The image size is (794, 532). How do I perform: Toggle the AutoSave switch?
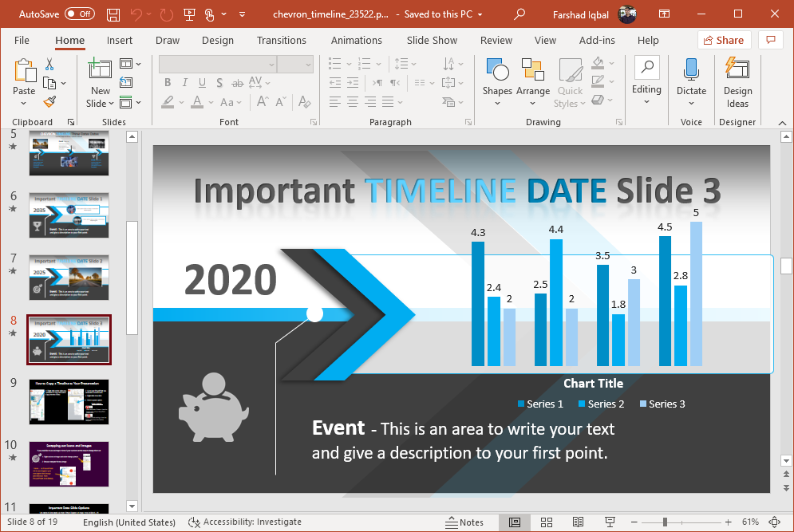click(x=79, y=14)
